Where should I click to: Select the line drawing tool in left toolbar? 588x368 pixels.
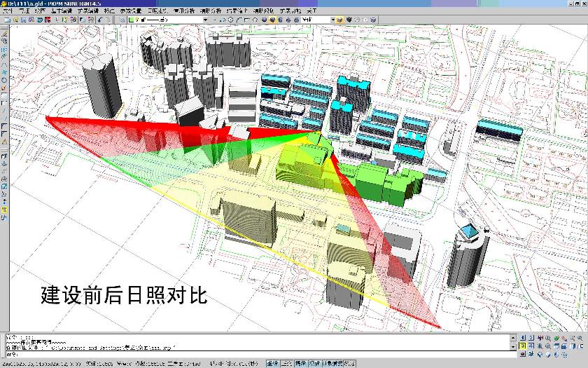pos(5,34)
